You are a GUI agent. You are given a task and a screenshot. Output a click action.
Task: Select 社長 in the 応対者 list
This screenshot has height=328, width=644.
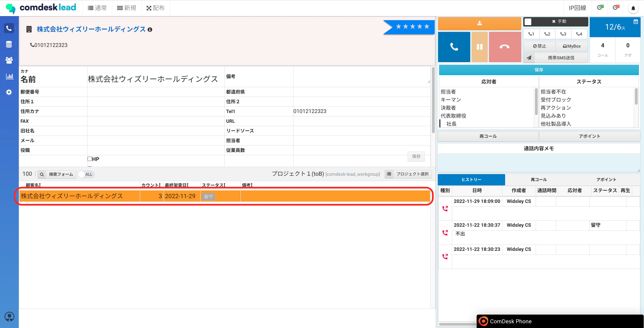pyautogui.click(x=451, y=124)
